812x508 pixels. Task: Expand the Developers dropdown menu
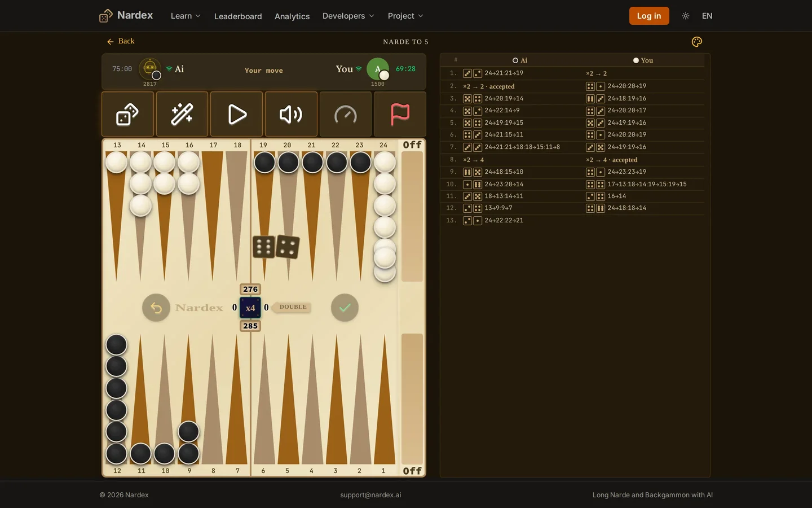[x=348, y=16]
